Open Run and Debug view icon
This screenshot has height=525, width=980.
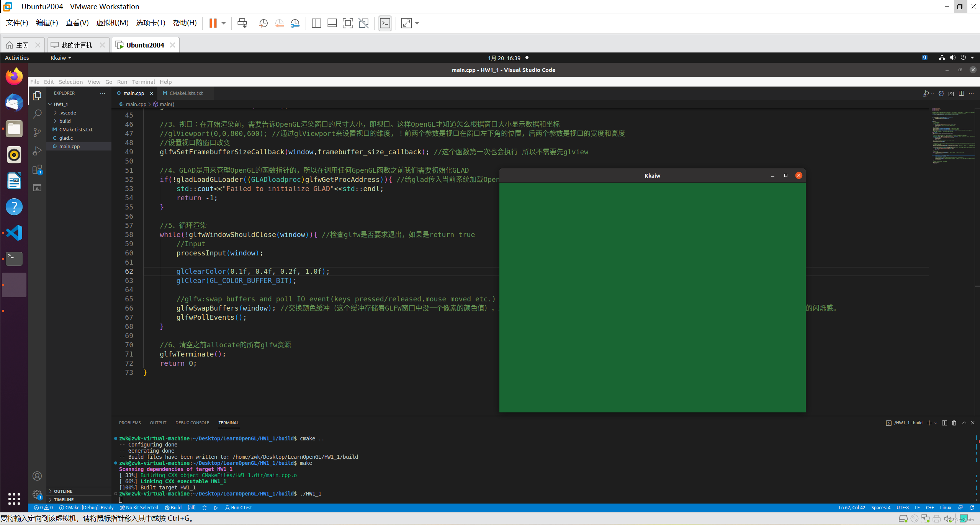pyautogui.click(x=37, y=151)
